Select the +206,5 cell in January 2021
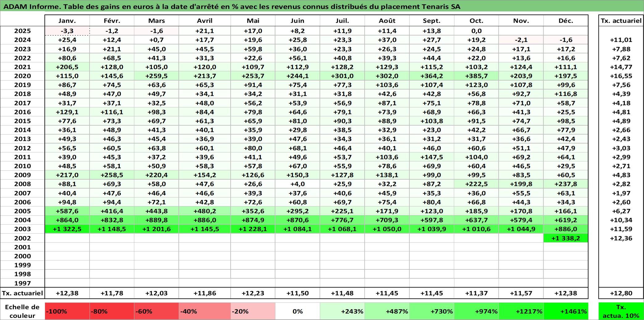Viewport: 644px width, 320px height. click(67, 67)
